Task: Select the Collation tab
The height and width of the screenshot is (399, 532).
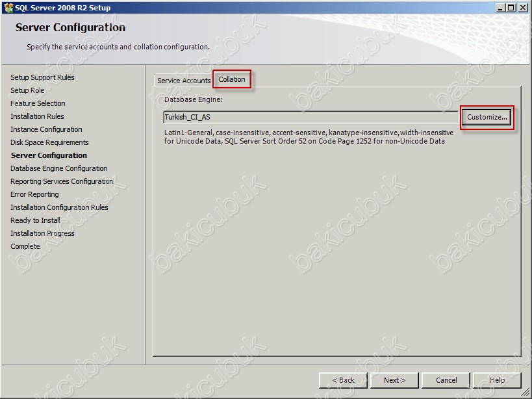Action: (x=232, y=79)
